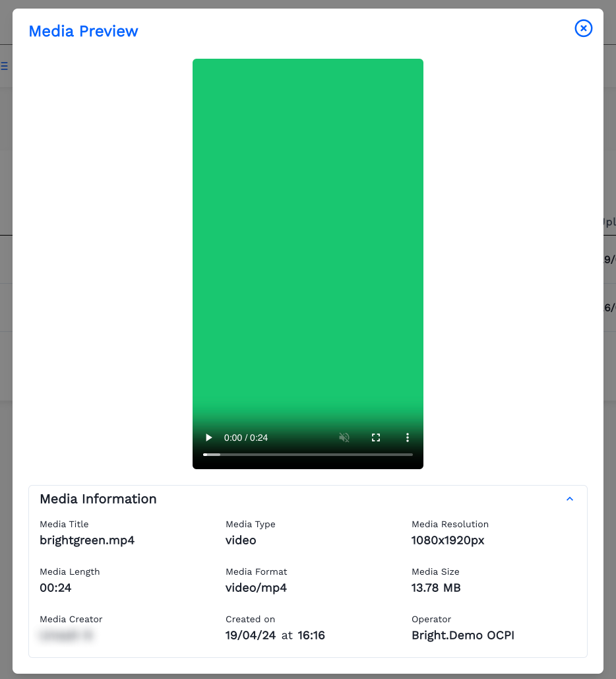Play the brightgreen.mp4 video
The width and height of the screenshot is (616, 679).
click(x=209, y=437)
